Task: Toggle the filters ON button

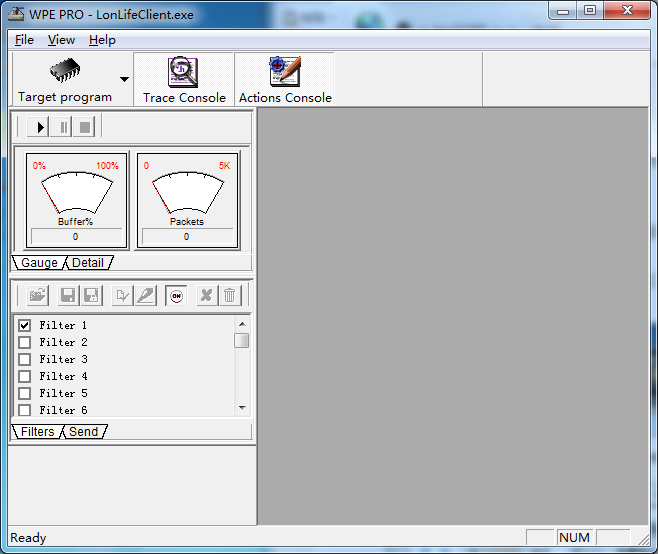Action: 176,295
